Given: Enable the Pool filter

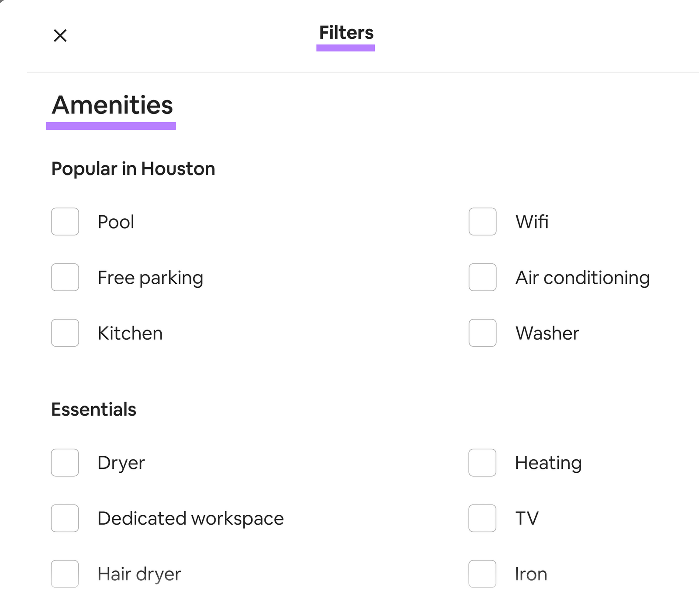Looking at the screenshot, I should (64, 222).
